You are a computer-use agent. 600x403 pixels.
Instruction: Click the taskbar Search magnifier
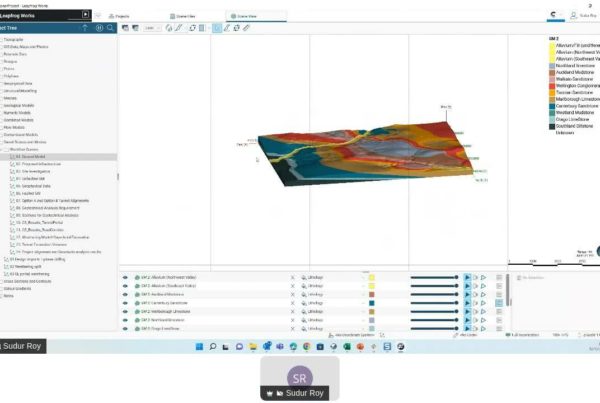pos(213,347)
